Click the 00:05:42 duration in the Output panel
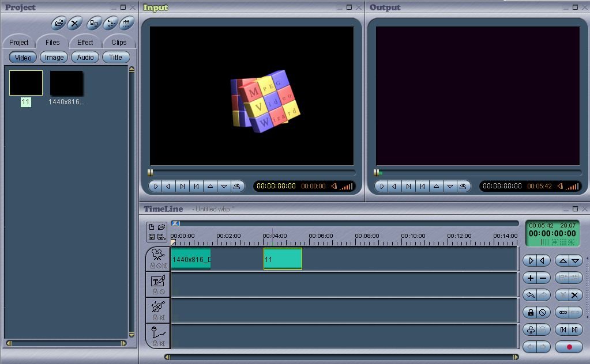 539,186
